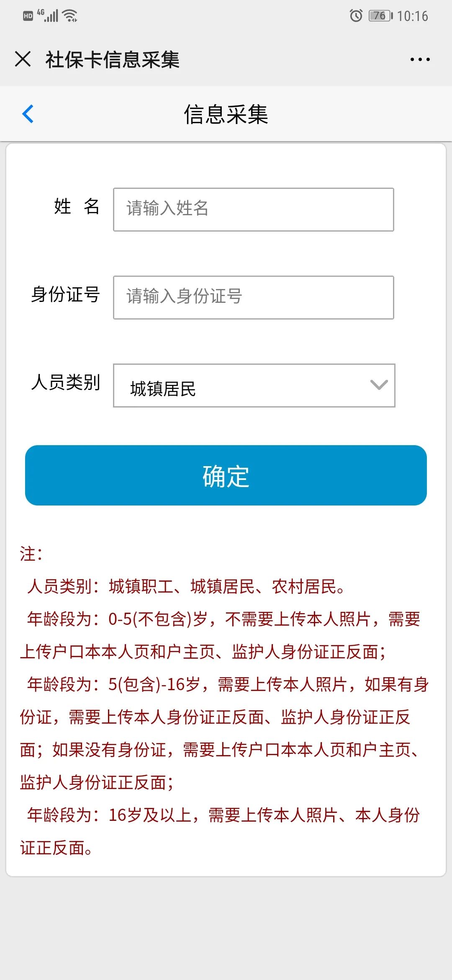452x980 pixels.
Task: Tap the HD call status icon
Action: [x=28, y=16]
